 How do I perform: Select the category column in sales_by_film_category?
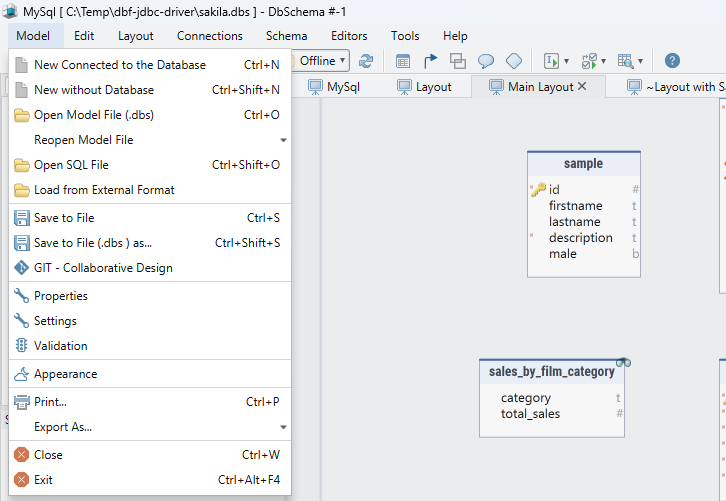(552, 398)
